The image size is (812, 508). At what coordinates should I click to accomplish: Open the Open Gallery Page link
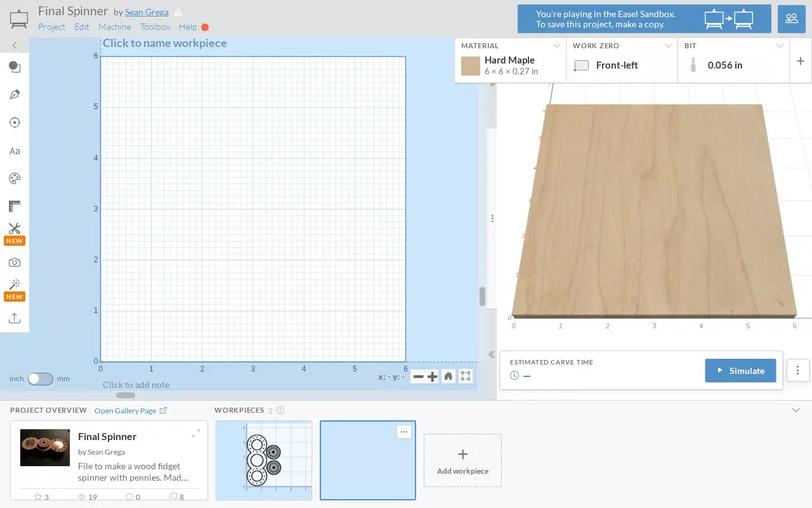point(131,411)
